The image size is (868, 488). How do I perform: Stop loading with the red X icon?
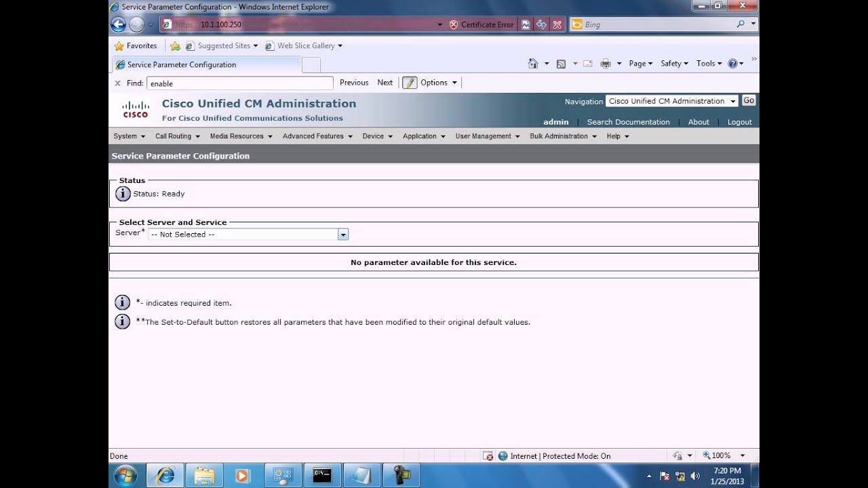[557, 24]
